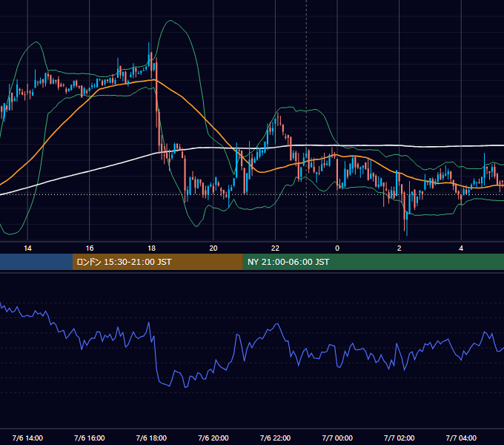Viewport: 504px width, 445px height.
Task: Click the 7/6 18:00 date label
Action: pos(151,438)
